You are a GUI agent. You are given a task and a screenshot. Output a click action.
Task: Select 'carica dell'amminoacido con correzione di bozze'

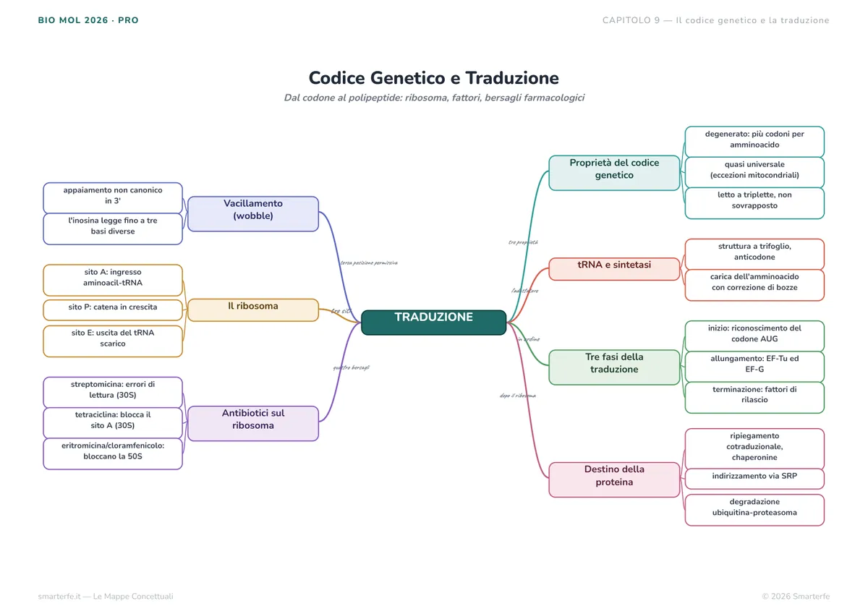pyautogui.click(x=754, y=285)
